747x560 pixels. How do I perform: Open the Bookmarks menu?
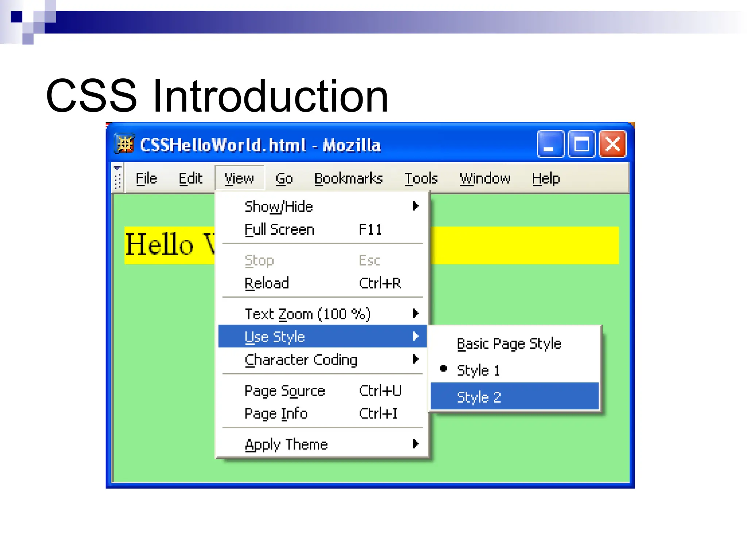coord(348,178)
